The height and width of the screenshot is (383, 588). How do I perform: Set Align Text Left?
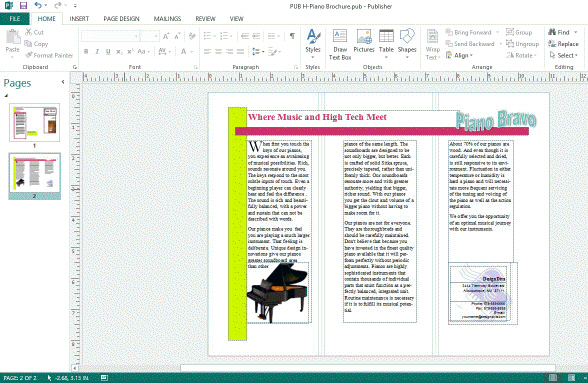click(x=207, y=51)
